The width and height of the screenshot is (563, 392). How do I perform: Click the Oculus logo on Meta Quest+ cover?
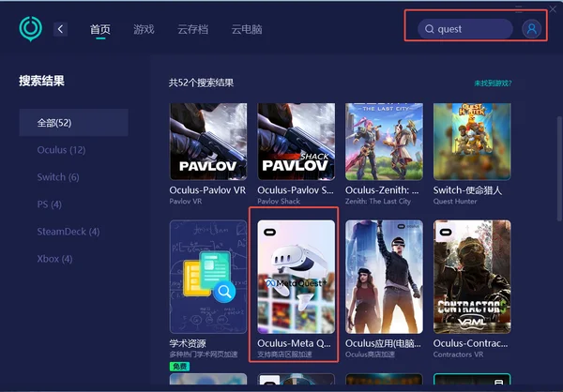point(269,233)
